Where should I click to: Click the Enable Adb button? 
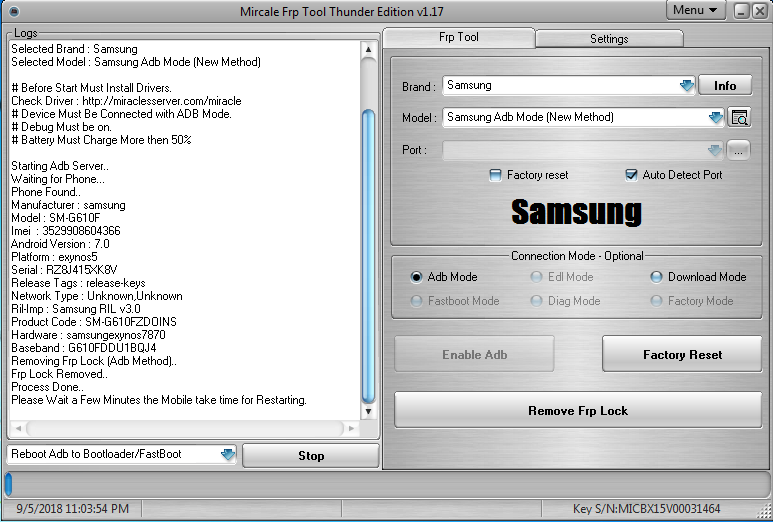[474, 354]
